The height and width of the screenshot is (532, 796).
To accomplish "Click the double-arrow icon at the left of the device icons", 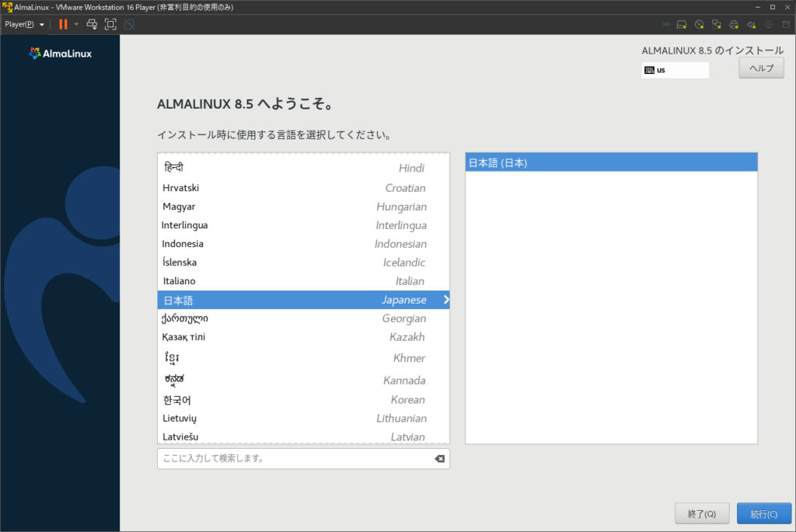I will pos(665,24).
